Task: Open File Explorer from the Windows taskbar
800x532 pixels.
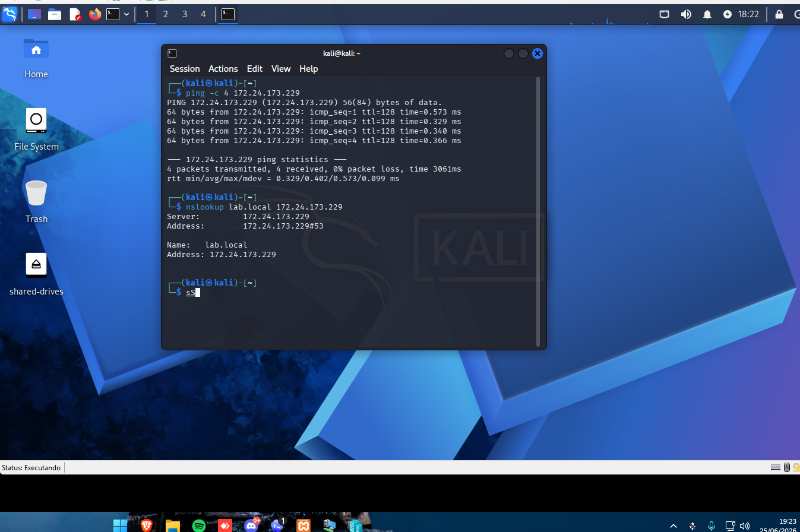Action: coord(173,525)
